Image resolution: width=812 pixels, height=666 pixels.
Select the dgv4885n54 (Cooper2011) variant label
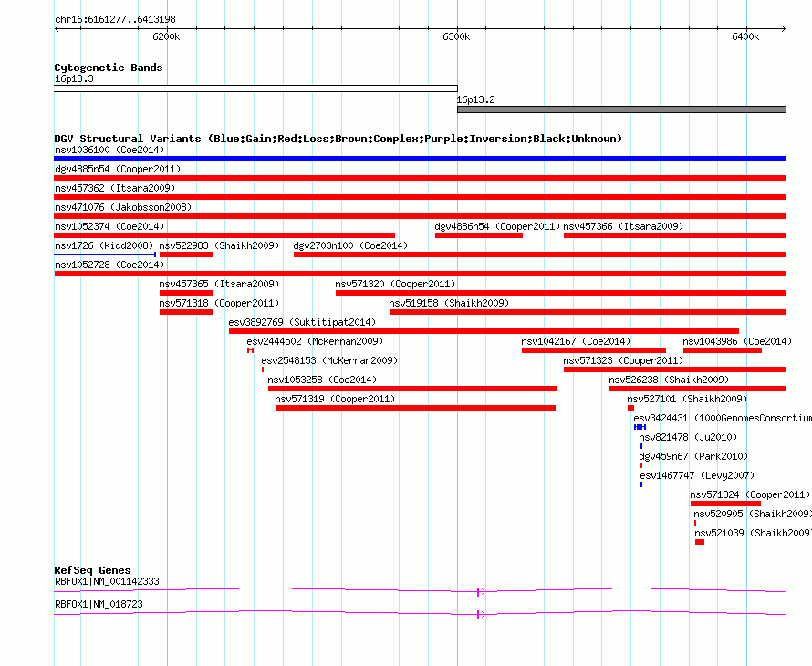click(118, 169)
